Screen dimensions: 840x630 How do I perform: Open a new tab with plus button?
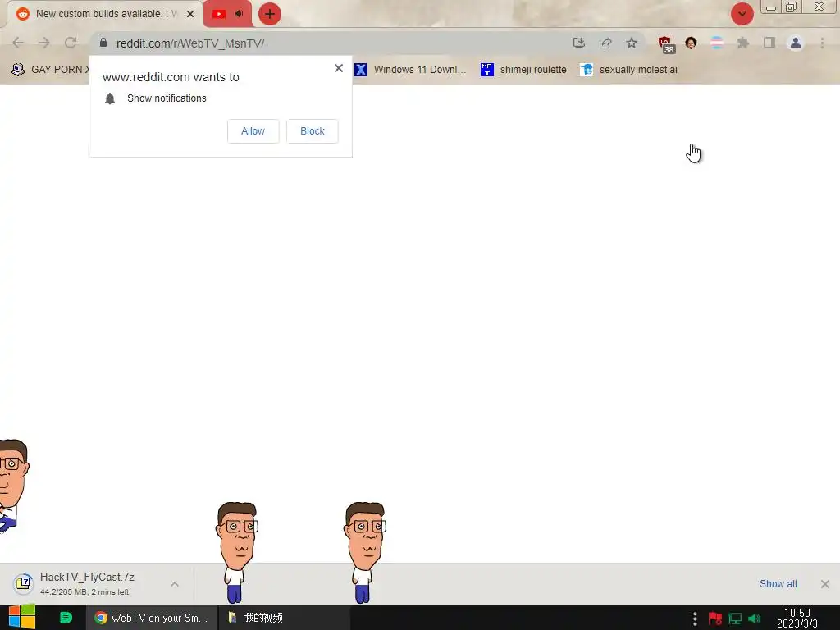(x=270, y=14)
